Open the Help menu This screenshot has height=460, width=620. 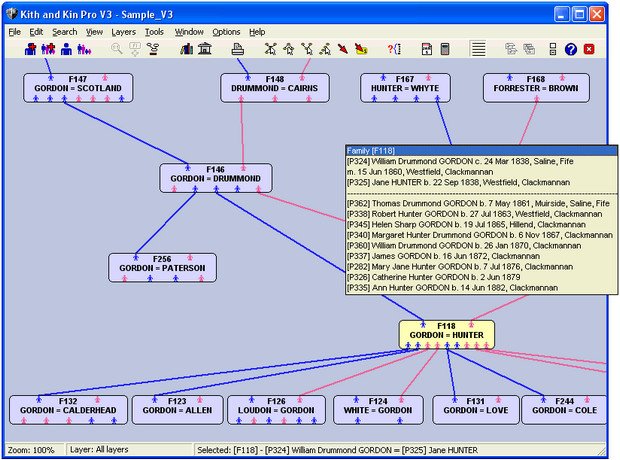click(x=257, y=32)
